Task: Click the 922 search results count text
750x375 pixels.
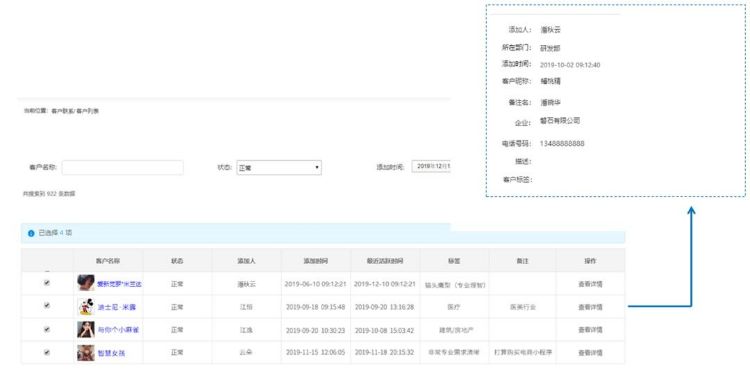Action: pos(49,194)
